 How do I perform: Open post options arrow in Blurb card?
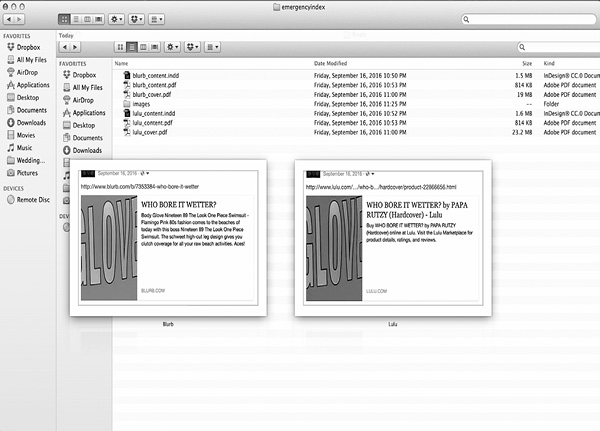coord(148,173)
